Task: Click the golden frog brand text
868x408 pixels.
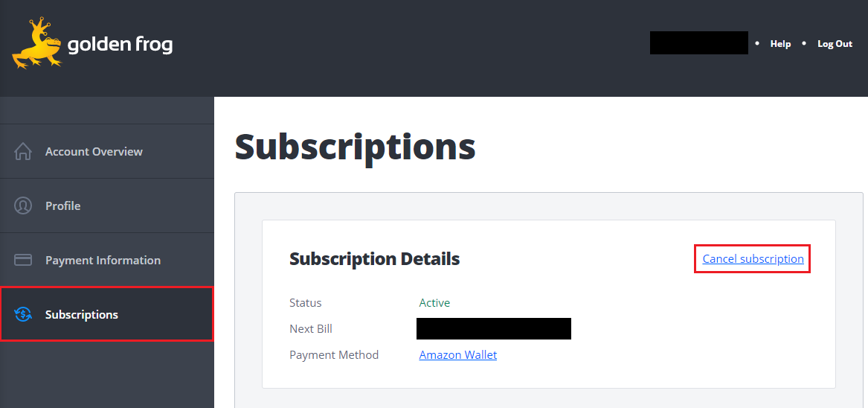Action: tap(120, 45)
